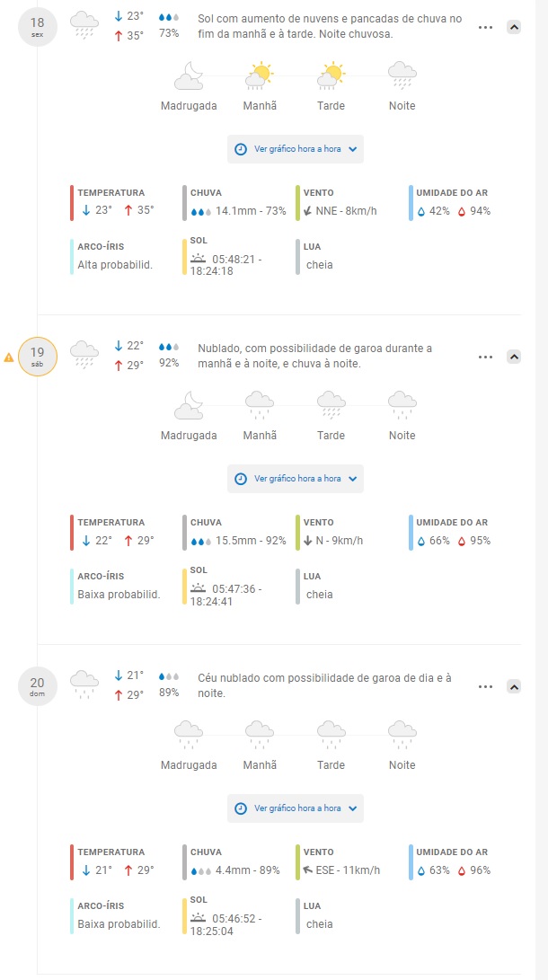
Task: Click the Tarde sun icon for day 18
Action: (x=331, y=76)
